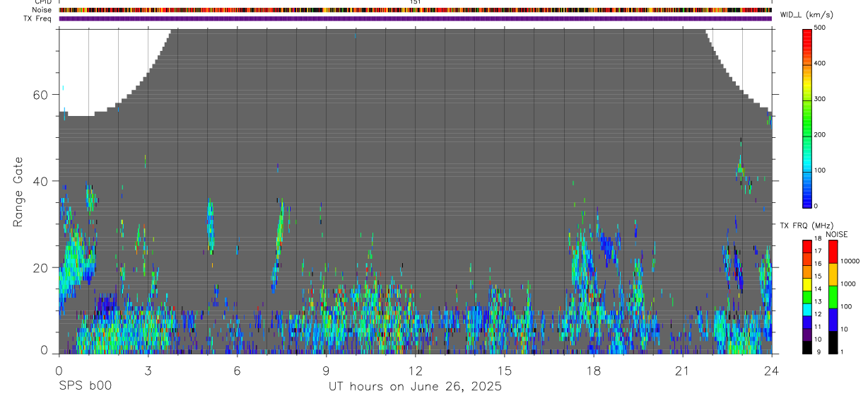Click the yellow segment of the TX FRQ colorbar
Viewport: 868px width, 401px height.
coord(807,285)
